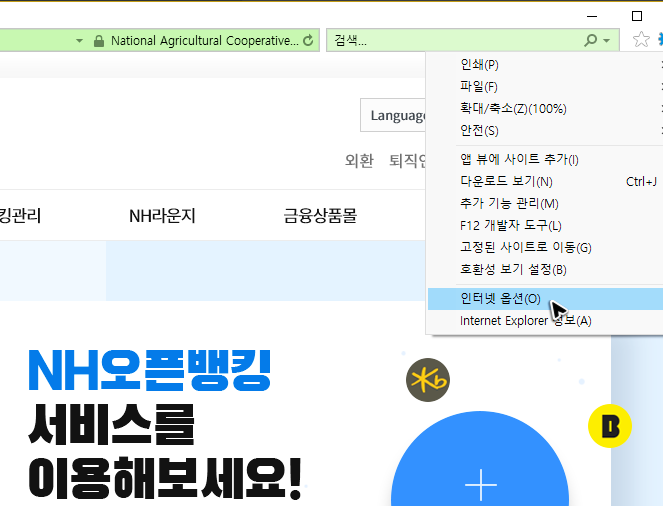The height and width of the screenshot is (506, 663).
Task: Select Internet Explorer 정보(A)
Action: point(545,321)
